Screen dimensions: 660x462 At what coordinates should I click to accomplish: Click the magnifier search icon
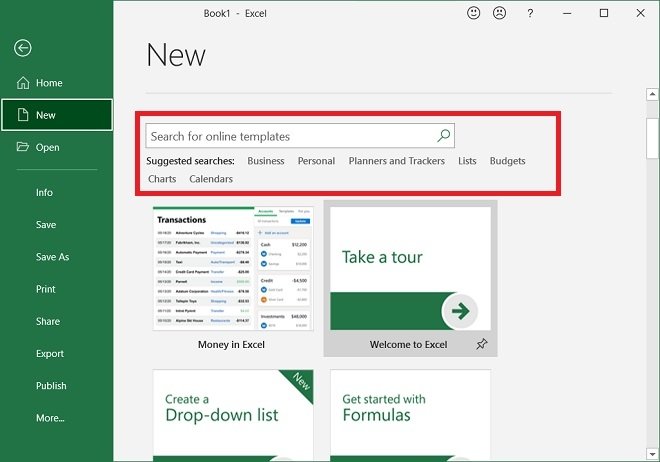pyautogui.click(x=443, y=136)
